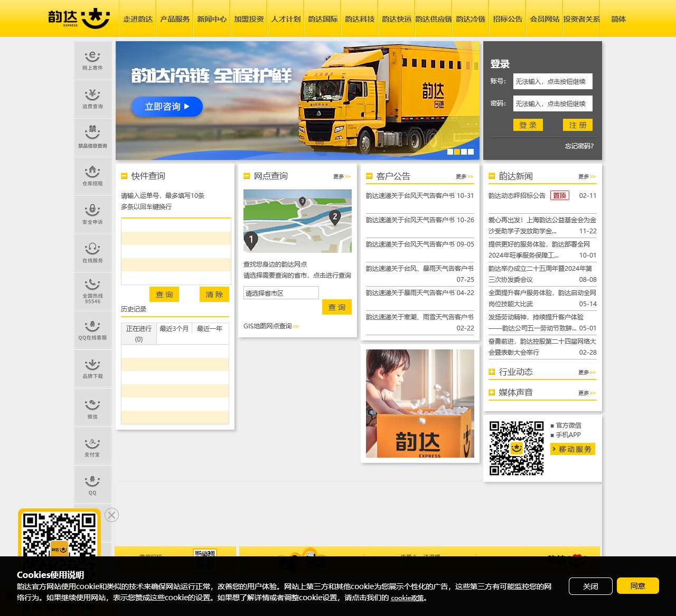This screenshot has width=676, height=616.
Task: Click the 客户公告 section heading icon
Action: tap(369, 176)
